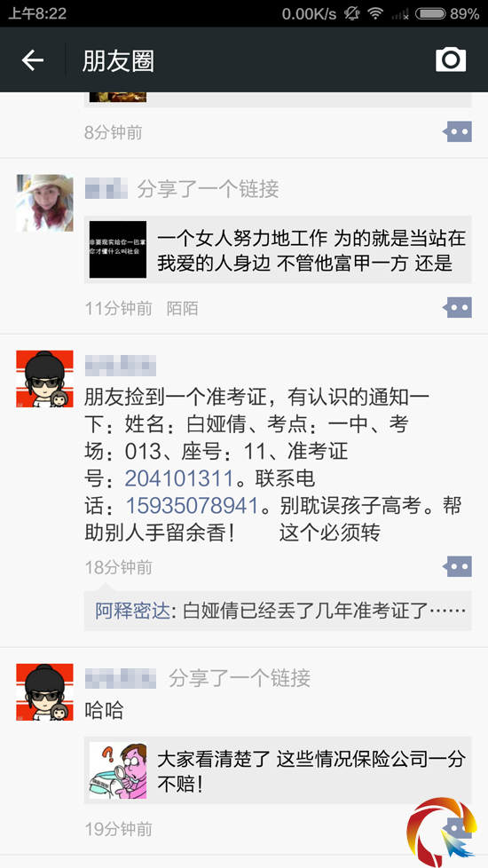Tap the back arrow in header
The width and height of the screenshot is (488, 868).
33,59
